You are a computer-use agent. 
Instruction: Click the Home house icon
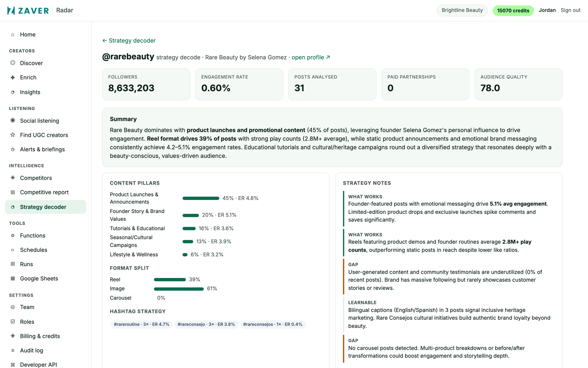13,35
